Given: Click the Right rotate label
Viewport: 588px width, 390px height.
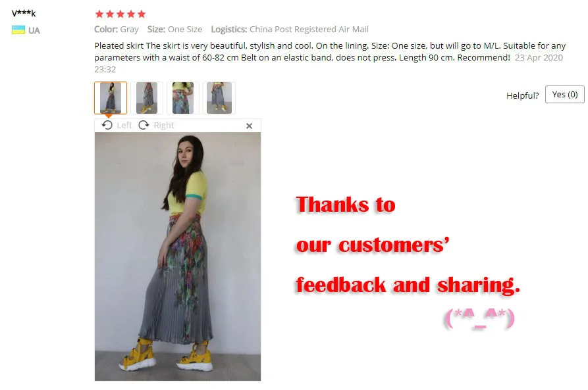Looking at the screenshot, I should coord(164,125).
